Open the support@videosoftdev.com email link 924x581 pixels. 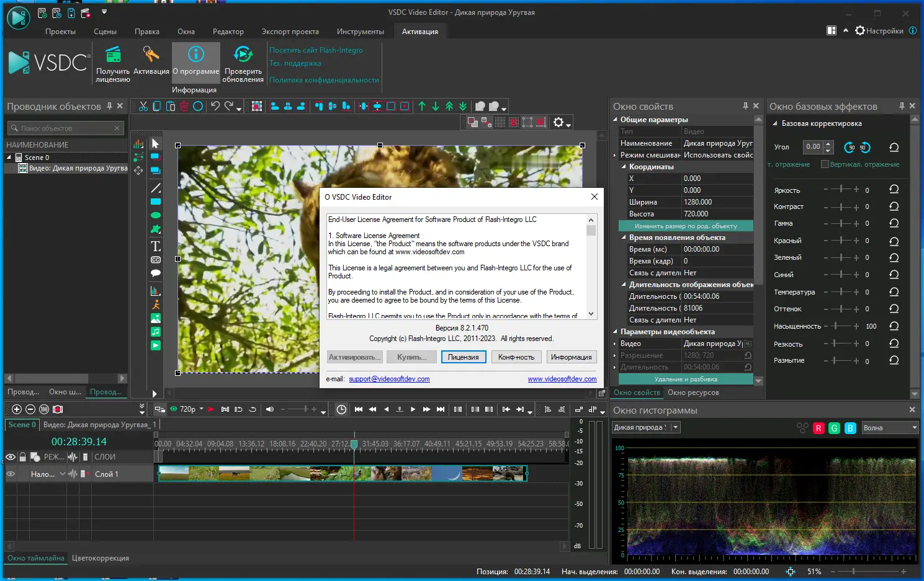[389, 379]
